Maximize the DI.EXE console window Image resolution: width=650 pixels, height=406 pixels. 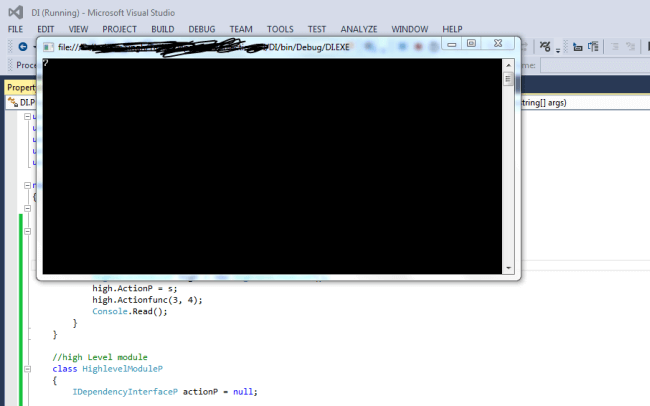[471, 44]
